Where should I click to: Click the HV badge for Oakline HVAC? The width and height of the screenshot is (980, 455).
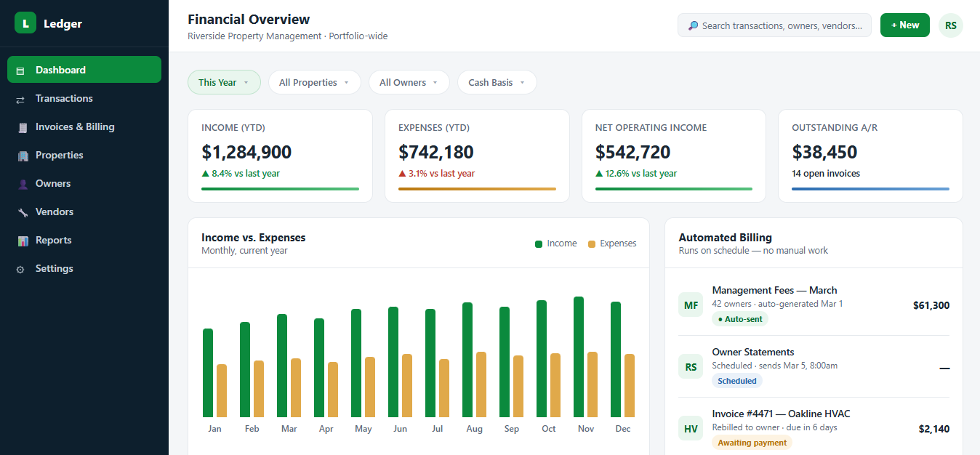pos(691,429)
